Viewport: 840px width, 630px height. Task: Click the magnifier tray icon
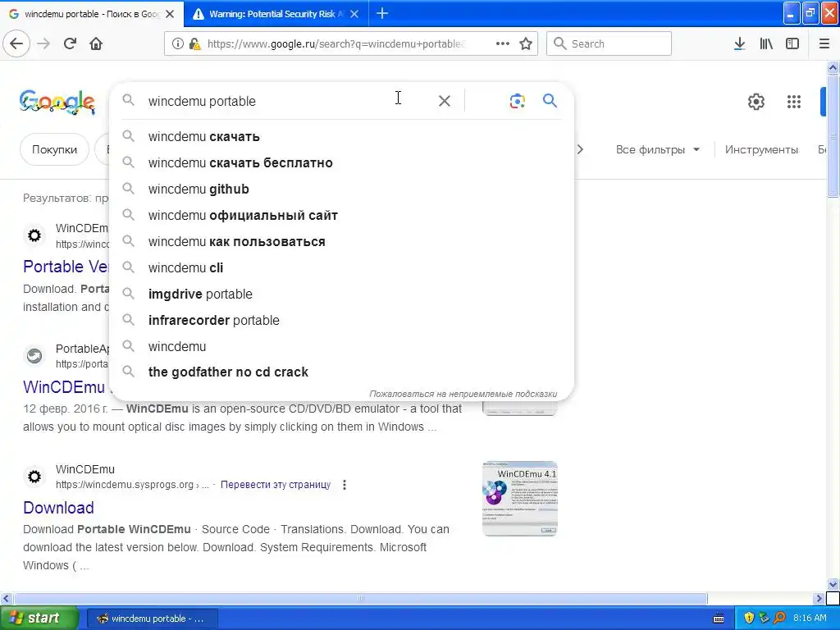coord(779,618)
